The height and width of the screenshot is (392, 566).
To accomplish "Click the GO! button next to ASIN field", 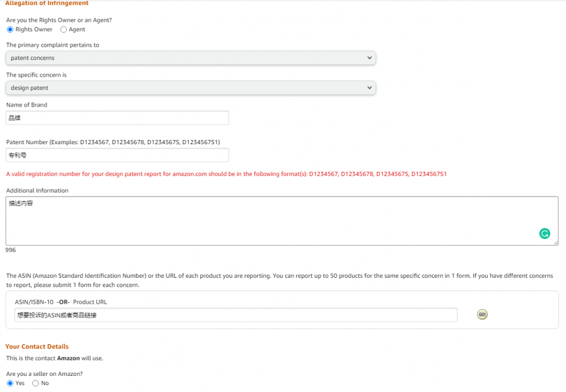I will pos(482,314).
